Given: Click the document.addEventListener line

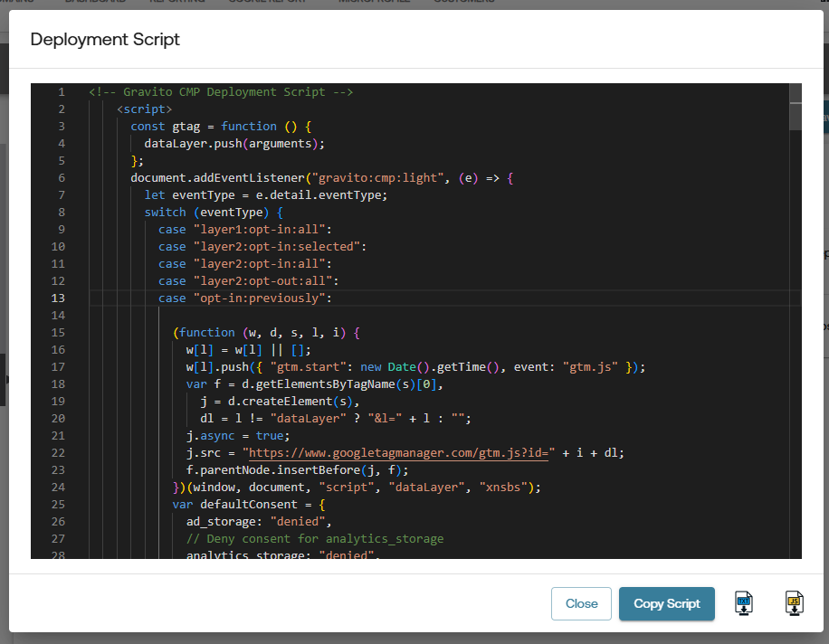Looking at the screenshot, I should (321, 178).
